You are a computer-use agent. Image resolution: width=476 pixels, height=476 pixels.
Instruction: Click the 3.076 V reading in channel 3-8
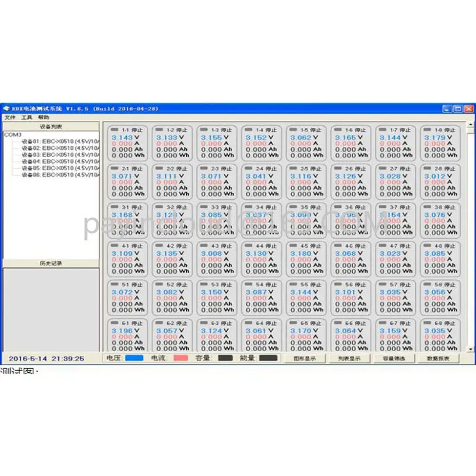pyautogui.click(x=438, y=215)
